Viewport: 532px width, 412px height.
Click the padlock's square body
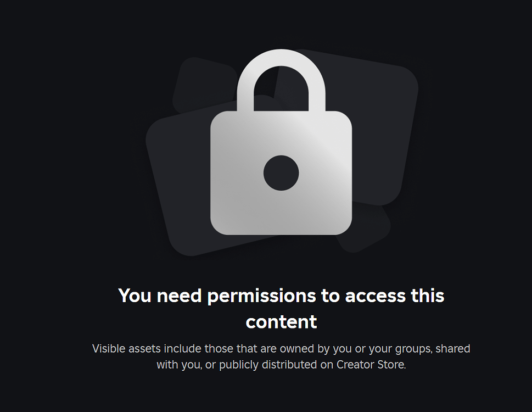(281, 172)
